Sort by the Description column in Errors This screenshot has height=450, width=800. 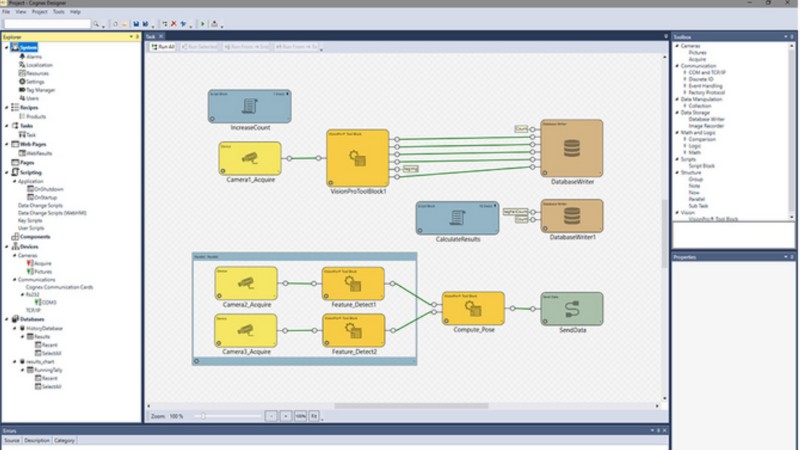click(37, 440)
